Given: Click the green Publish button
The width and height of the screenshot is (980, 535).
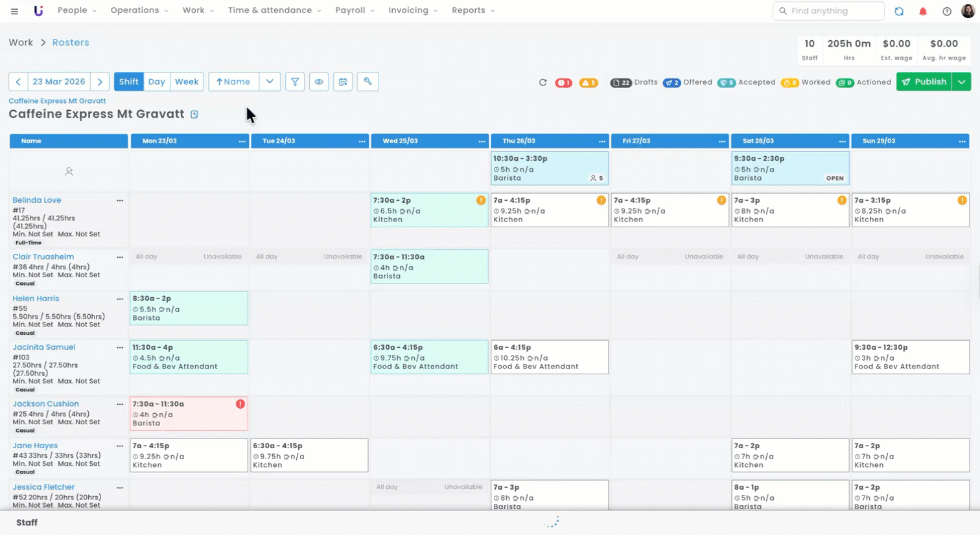Looking at the screenshot, I should tap(924, 82).
